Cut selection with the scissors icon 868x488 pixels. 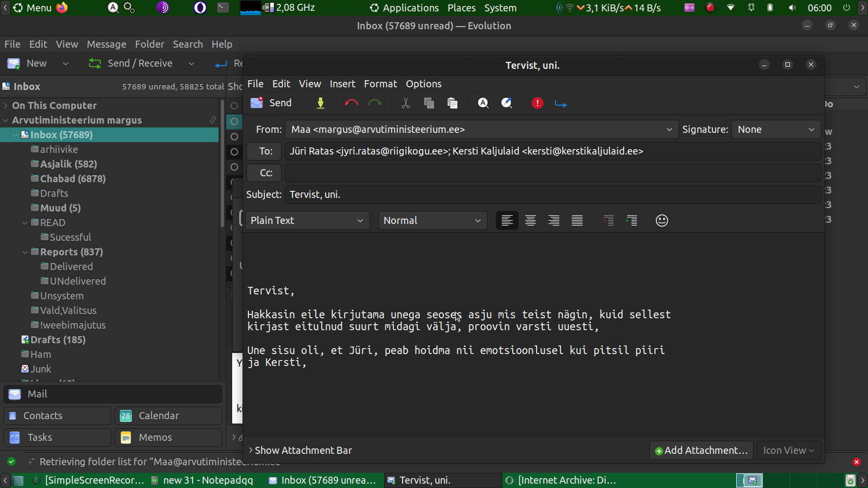coord(405,103)
